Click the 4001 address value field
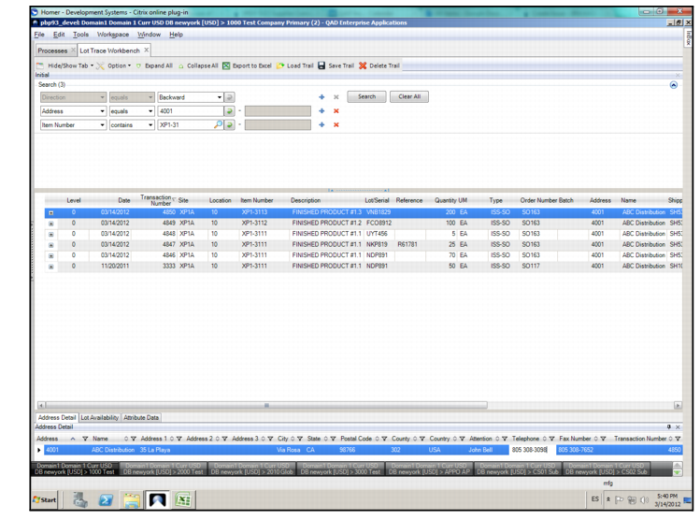This screenshot has height=520, width=700. pos(190,111)
